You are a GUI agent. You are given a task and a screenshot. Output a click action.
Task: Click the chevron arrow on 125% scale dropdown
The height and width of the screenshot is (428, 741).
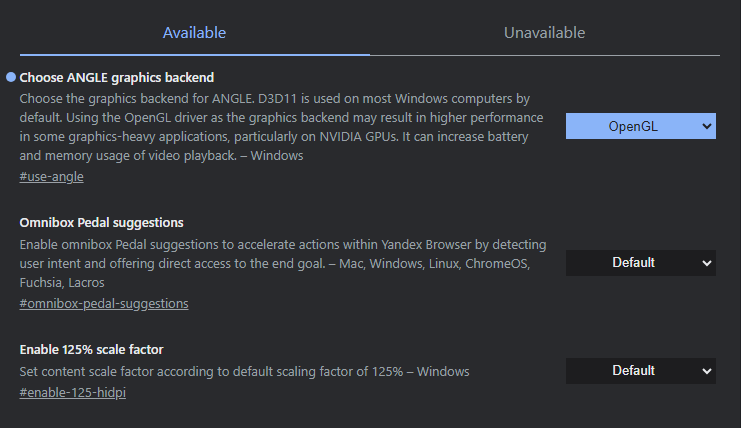[x=706, y=371]
